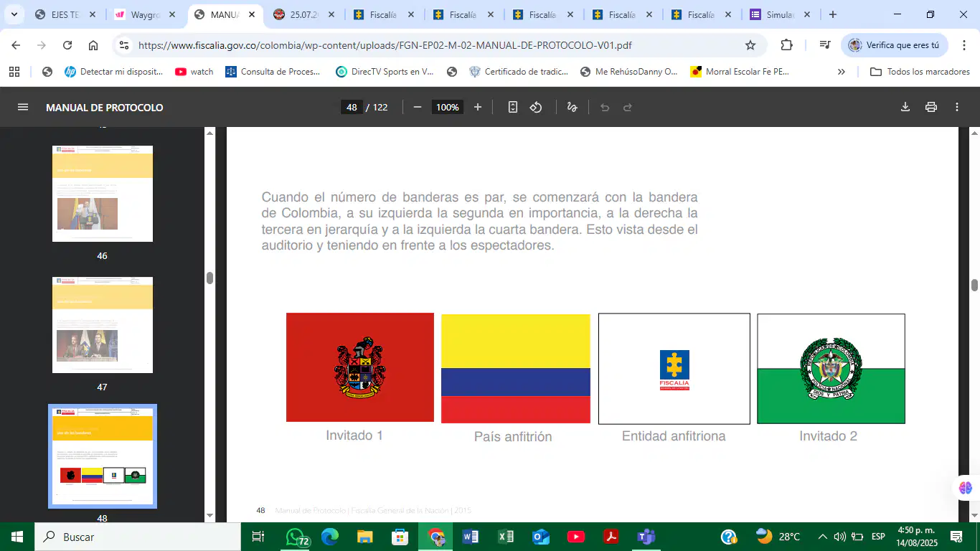The width and height of the screenshot is (980, 551).
Task: Reload the current page
Action: [67, 45]
